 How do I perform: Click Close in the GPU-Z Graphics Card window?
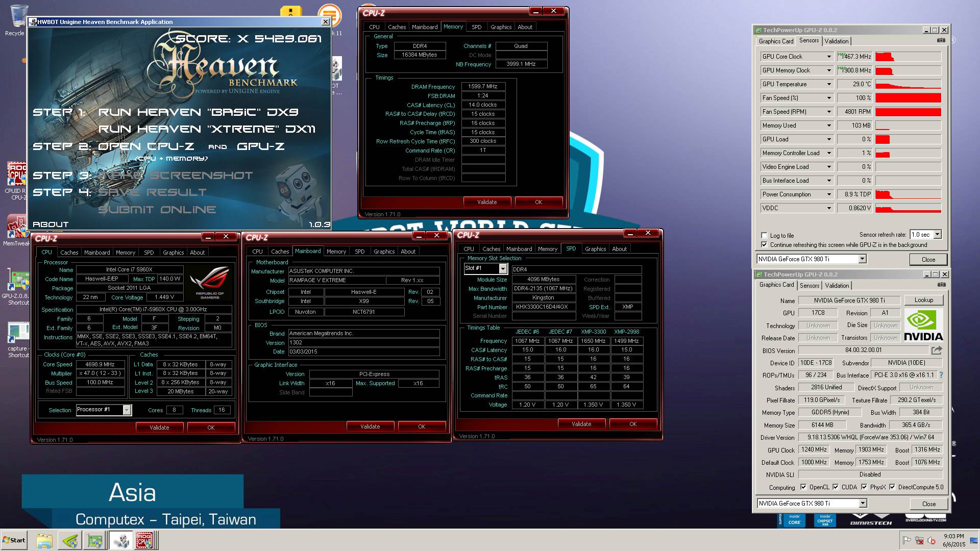point(928,504)
